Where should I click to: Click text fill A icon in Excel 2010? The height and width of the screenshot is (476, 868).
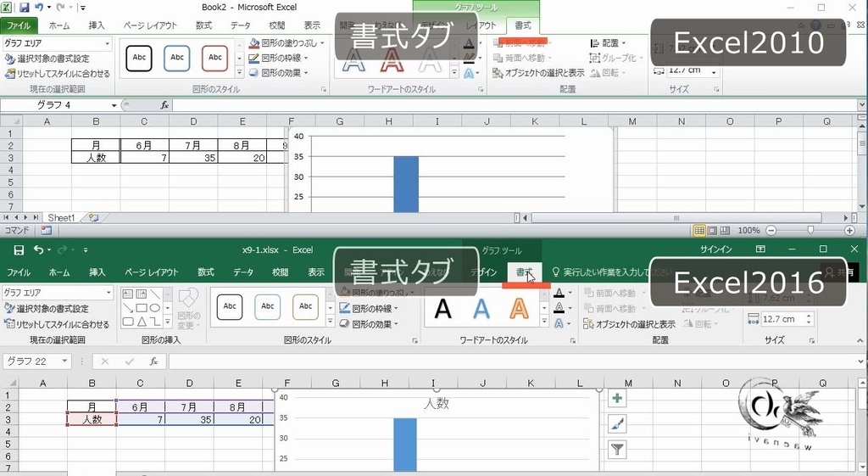(x=470, y=42)
